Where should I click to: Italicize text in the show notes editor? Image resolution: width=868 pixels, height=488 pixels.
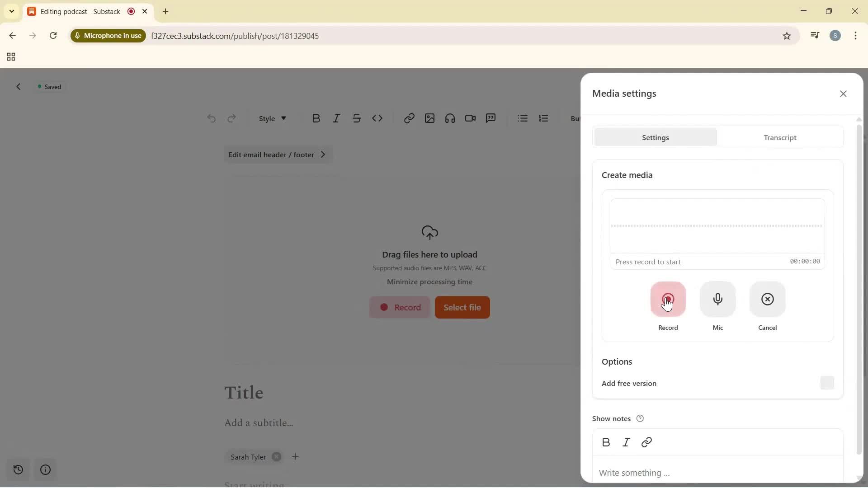[626, 442]
